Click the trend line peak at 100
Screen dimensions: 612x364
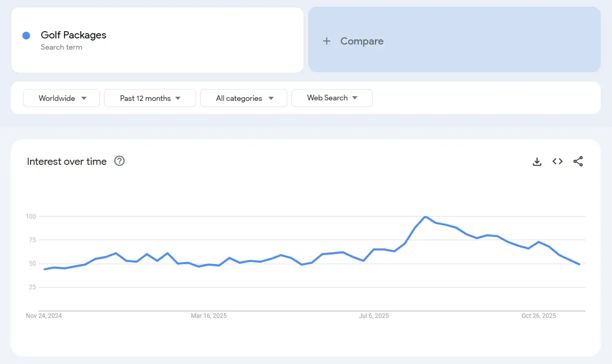(425, 217)
